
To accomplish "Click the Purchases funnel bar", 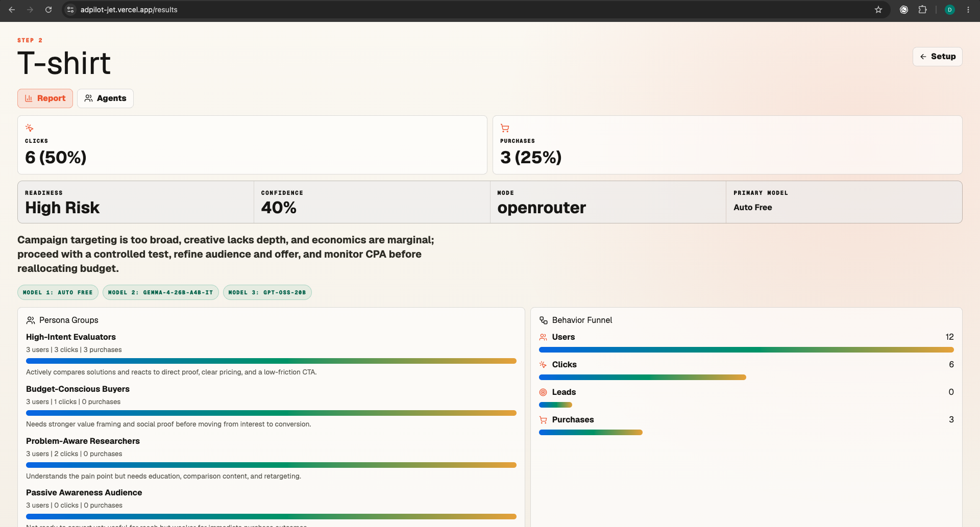I will point(591,433).
